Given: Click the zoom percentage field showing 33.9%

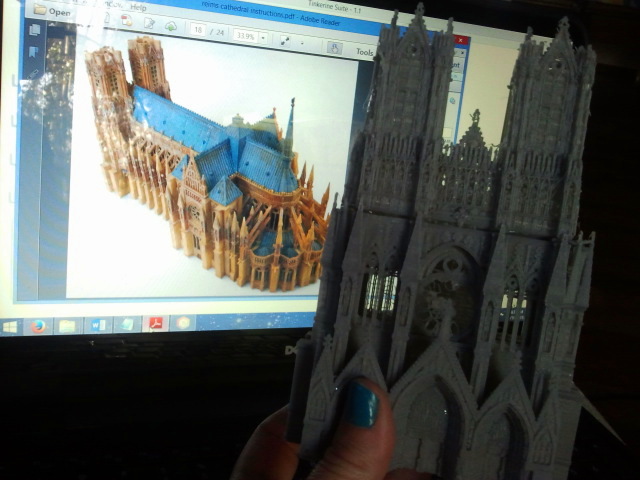Looking at the screenshot, I should tap(243, 36).
